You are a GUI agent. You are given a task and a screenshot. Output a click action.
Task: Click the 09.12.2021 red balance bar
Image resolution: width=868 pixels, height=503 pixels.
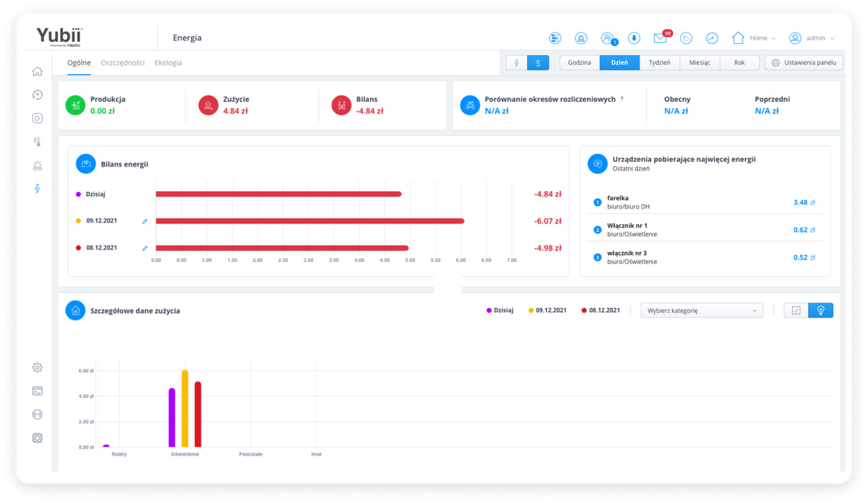point(310,221)
